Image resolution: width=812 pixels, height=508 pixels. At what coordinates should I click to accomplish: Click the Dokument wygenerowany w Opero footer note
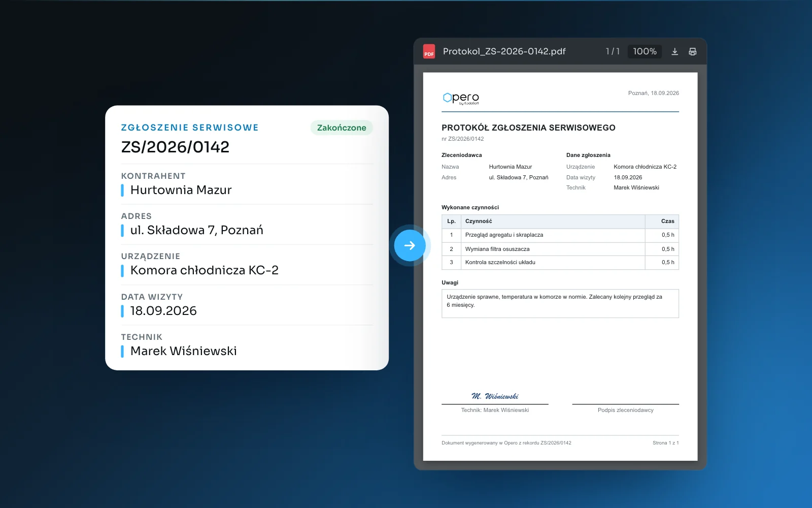(x=506, y=443)
